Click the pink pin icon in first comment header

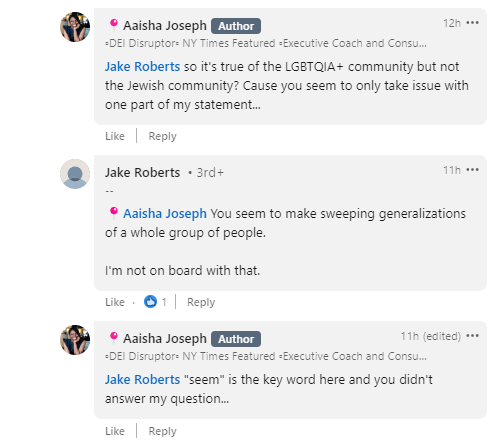point(114,25)
